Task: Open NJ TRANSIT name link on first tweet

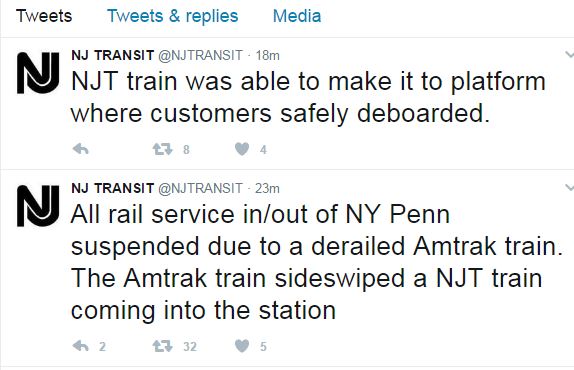Action: [113, 55]
